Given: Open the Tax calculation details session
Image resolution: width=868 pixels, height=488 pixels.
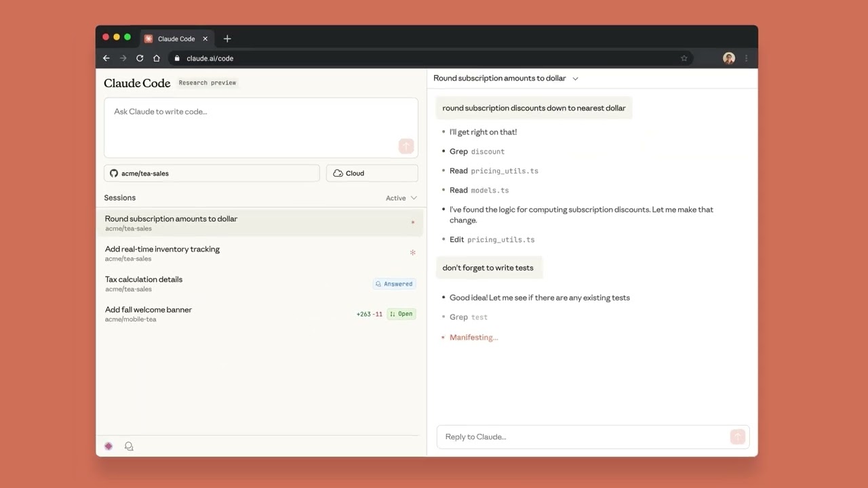Looking at the screenshot, I should 144,283.
